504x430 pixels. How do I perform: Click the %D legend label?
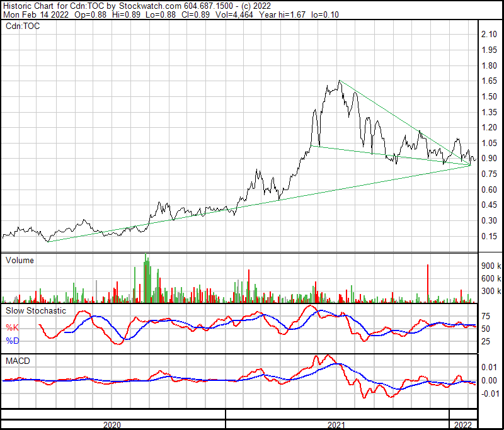coord(12,341)
